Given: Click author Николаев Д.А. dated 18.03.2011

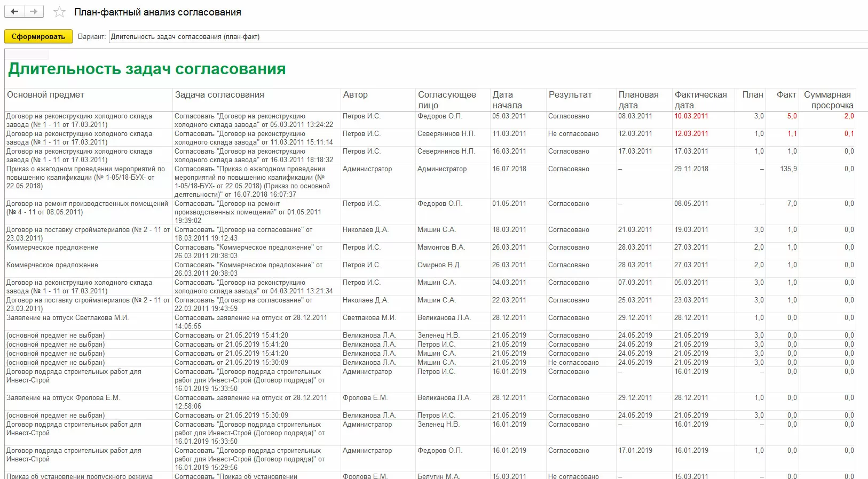Looking at the screenshot, I should click(365, 230).
